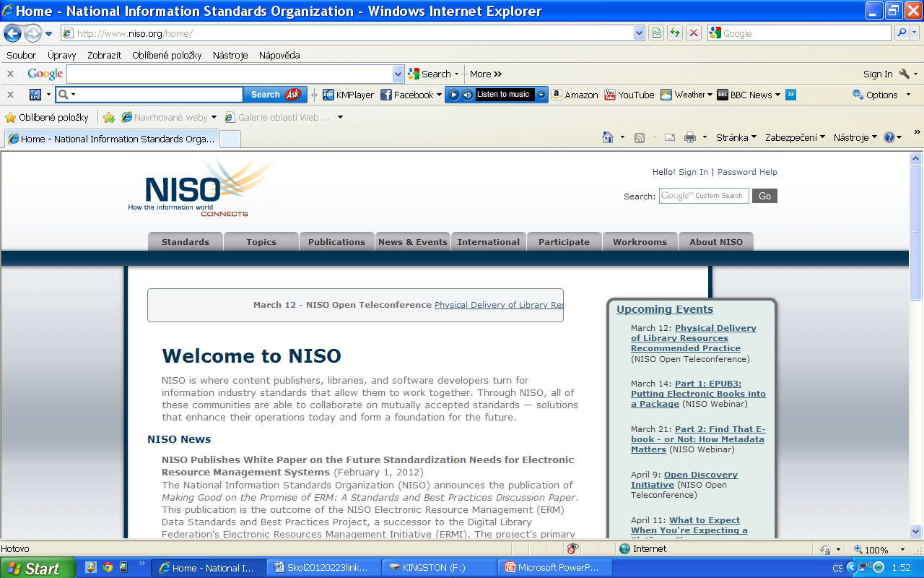Expand the Google toolbar search box dropdown
This screenshot has width=924, height=578.
coord(398,74)
